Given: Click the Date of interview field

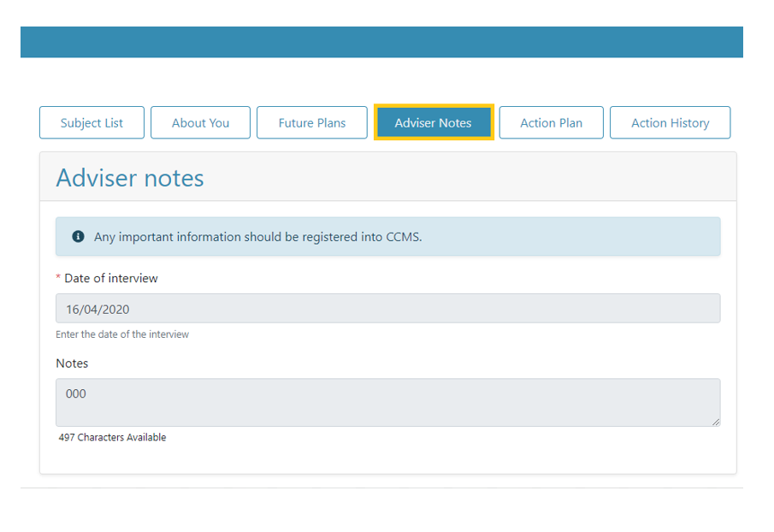Looking at the screenshot, I should click(x=388, y=309).
